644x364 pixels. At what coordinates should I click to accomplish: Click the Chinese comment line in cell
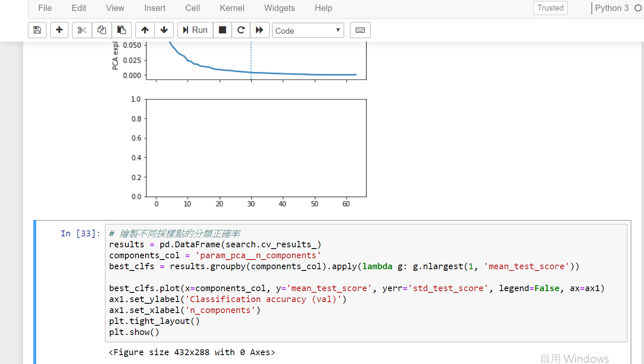[x=175, y=233]
